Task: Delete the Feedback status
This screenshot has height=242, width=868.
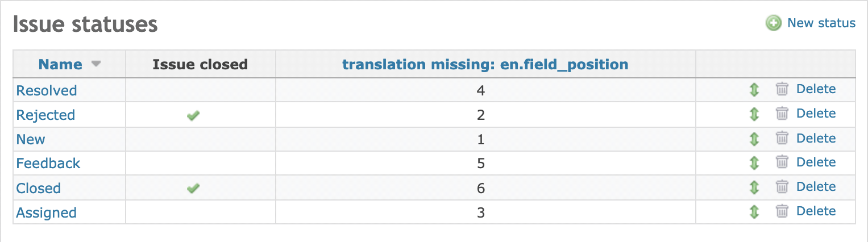Action: click(x=816, y=162)
